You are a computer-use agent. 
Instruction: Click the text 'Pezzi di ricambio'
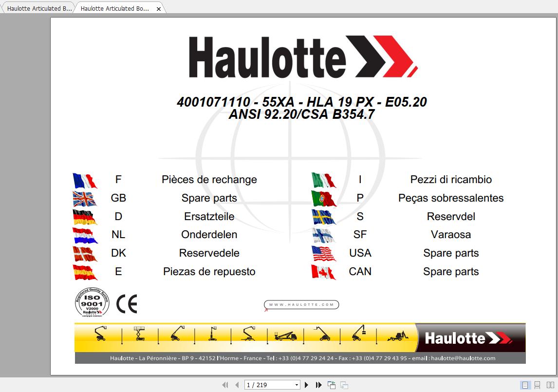(451, 180)
